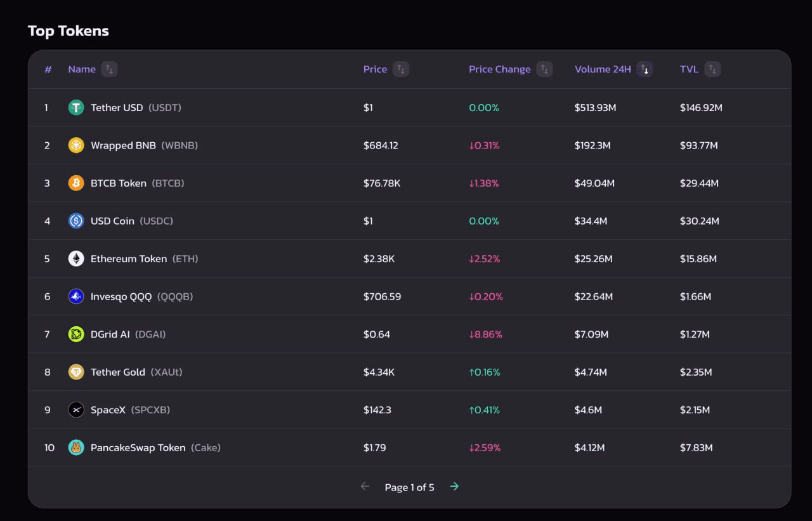Sort the table by TVL
This screenshot has width=812, height=521.
pos(712,69)
